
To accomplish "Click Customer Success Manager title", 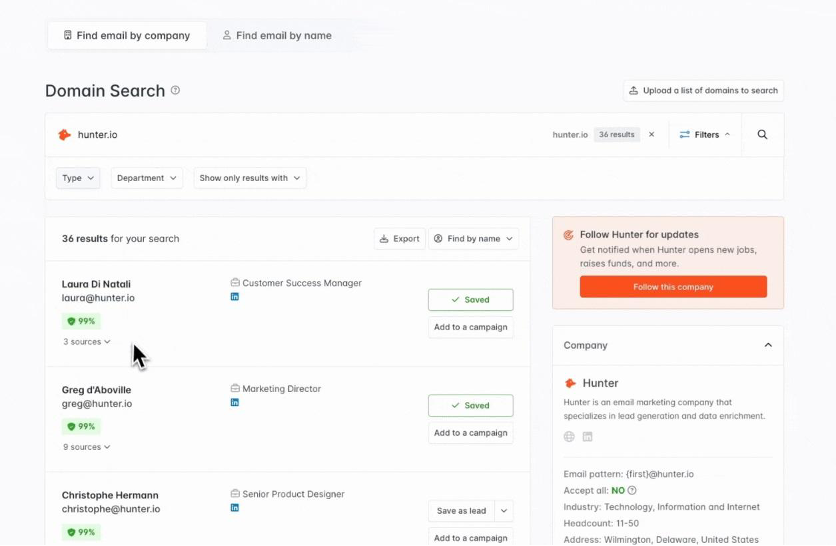I will (x=302, y=283).
